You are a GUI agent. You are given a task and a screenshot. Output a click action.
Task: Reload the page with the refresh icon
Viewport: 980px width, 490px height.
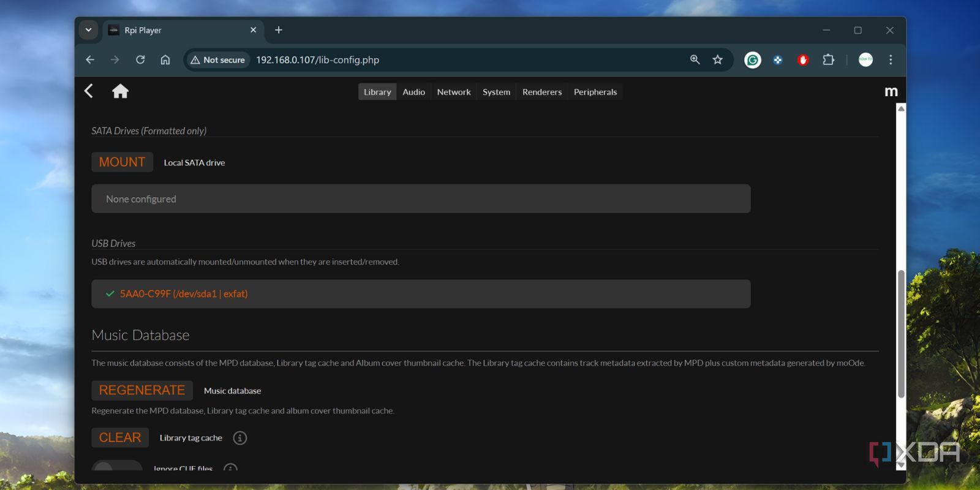pyautogui.click(x=140, y=60)
